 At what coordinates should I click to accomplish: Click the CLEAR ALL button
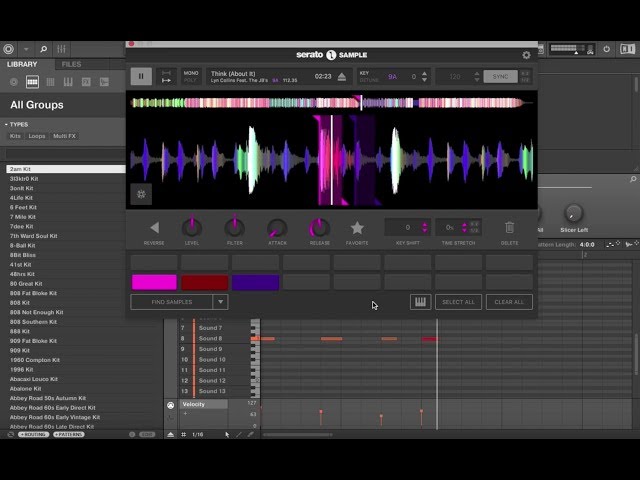pos(509,302)
